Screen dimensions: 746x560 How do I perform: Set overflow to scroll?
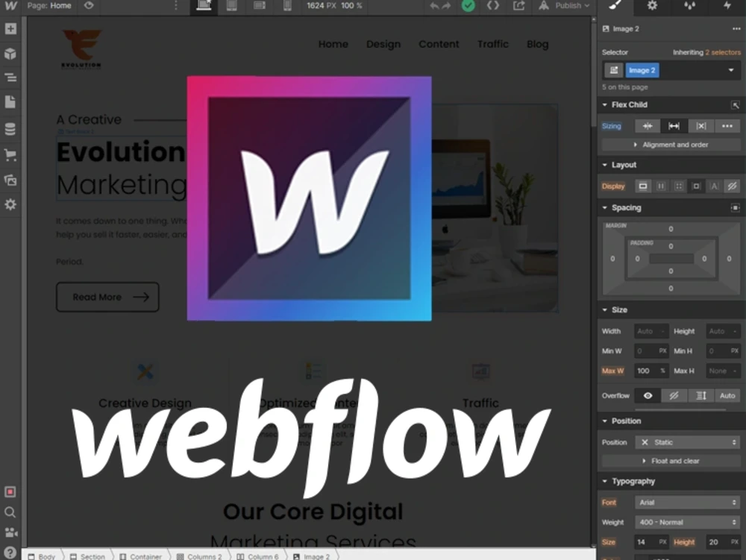pyautogui.click(x=700, y=395)
